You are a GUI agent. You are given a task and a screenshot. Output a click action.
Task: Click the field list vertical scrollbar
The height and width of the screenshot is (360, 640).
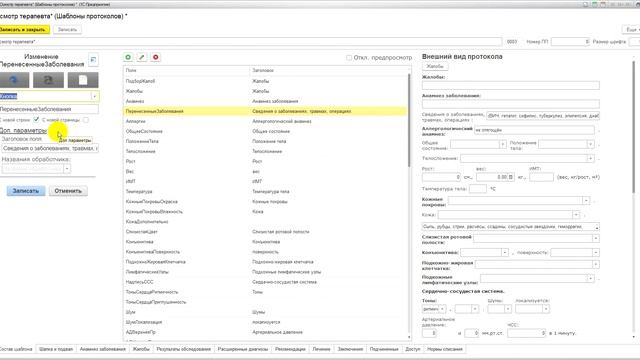click(x=409, y=120)
